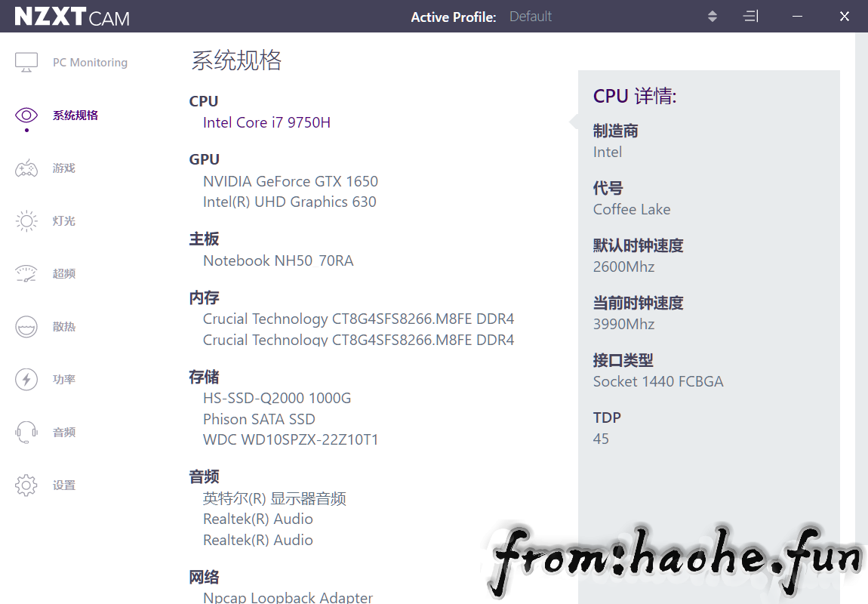
Task: Switch to the 超频 overclocking section
Action: (63, 274)
